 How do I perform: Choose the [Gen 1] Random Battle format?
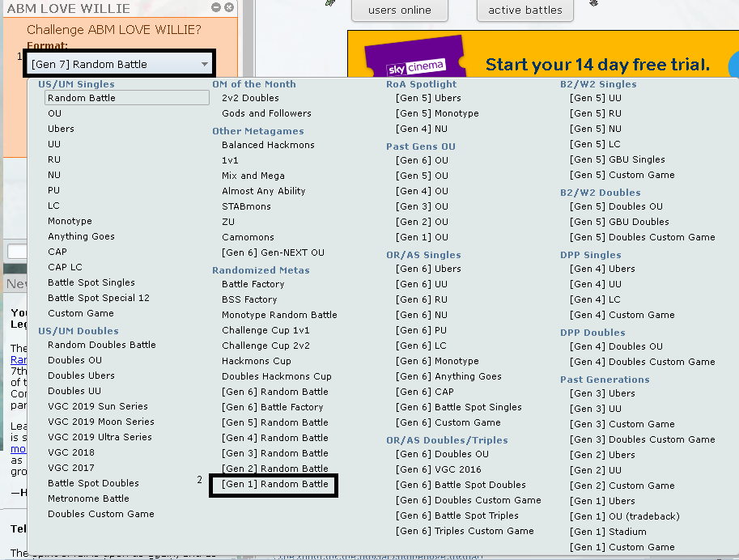274,484
